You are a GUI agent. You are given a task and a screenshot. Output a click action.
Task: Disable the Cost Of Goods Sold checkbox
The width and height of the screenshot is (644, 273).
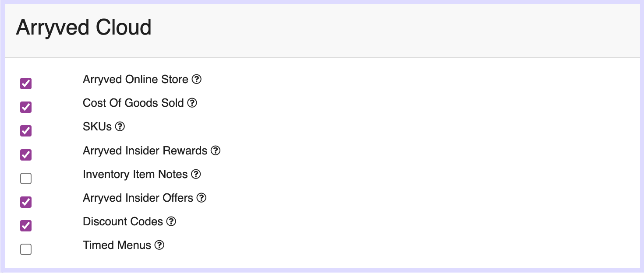tap(26, 107)
